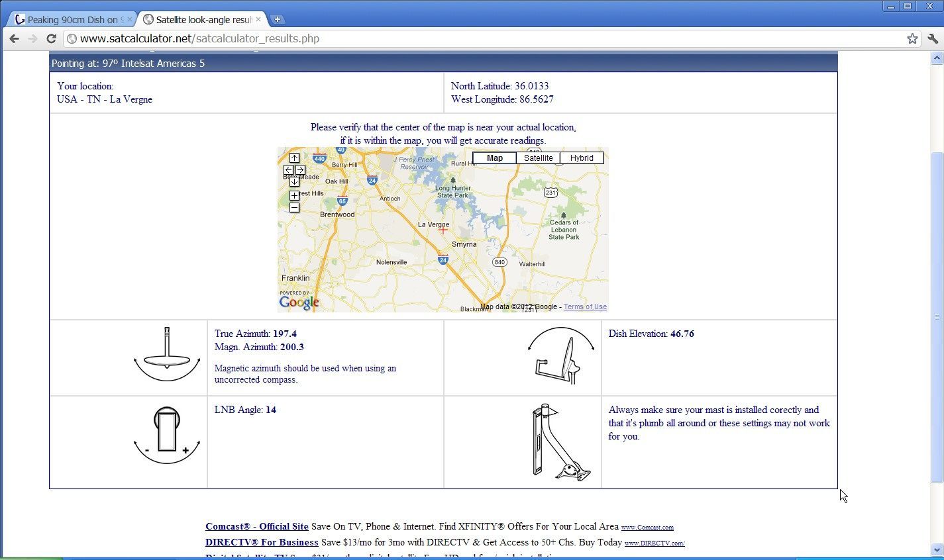Click the red crosshair at La Vergne
944x560 pixels.
(x=443, y=230)
